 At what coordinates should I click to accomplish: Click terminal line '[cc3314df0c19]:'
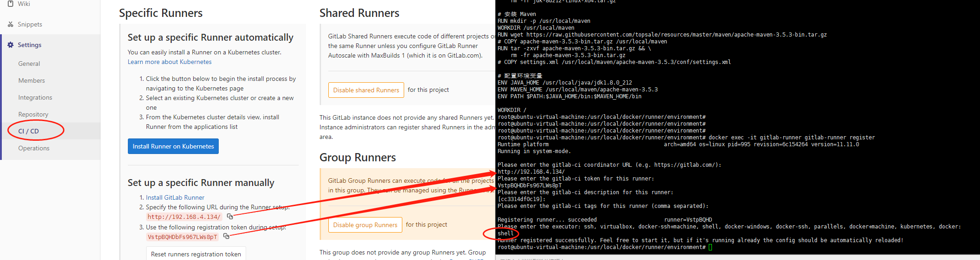(522, 199)
